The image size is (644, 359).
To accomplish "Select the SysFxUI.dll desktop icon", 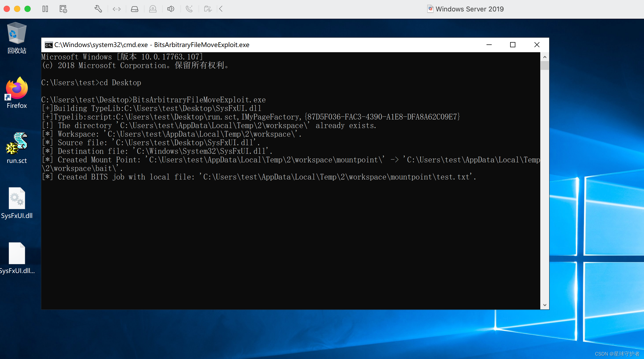I will coord(17,198).
